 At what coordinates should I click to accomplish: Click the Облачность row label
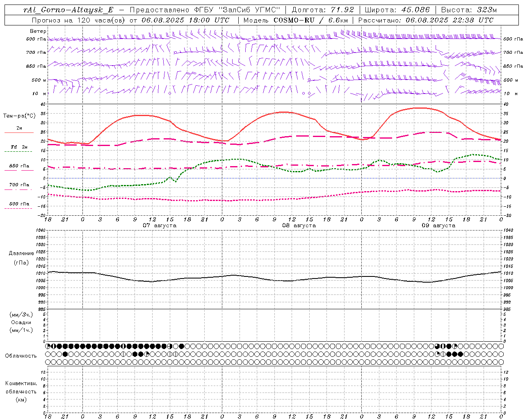(x=21, y=356)
